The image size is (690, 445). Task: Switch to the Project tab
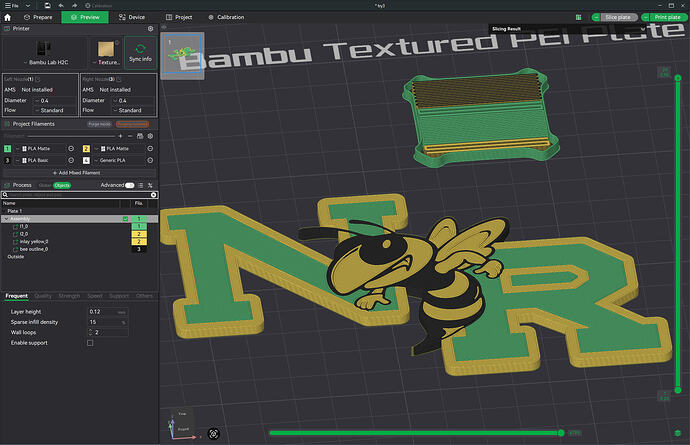tap(179, 17)
